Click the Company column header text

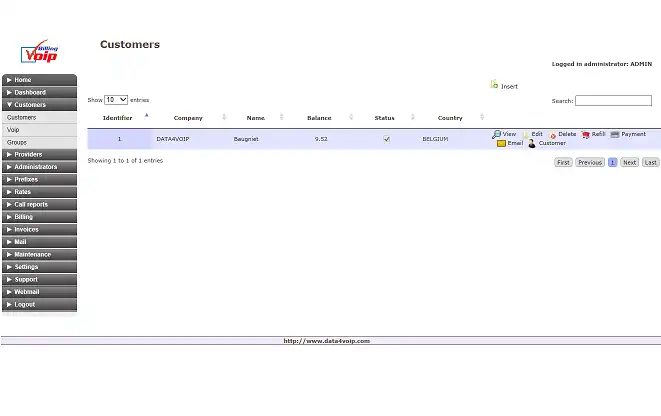coord(188,118)
